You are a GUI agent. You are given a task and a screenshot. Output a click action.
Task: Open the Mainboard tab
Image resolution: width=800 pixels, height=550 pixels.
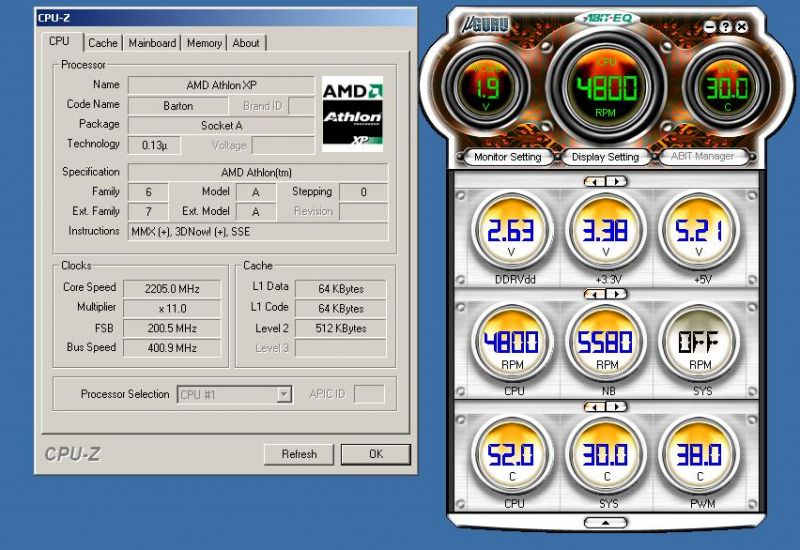(x=152, y=43)
